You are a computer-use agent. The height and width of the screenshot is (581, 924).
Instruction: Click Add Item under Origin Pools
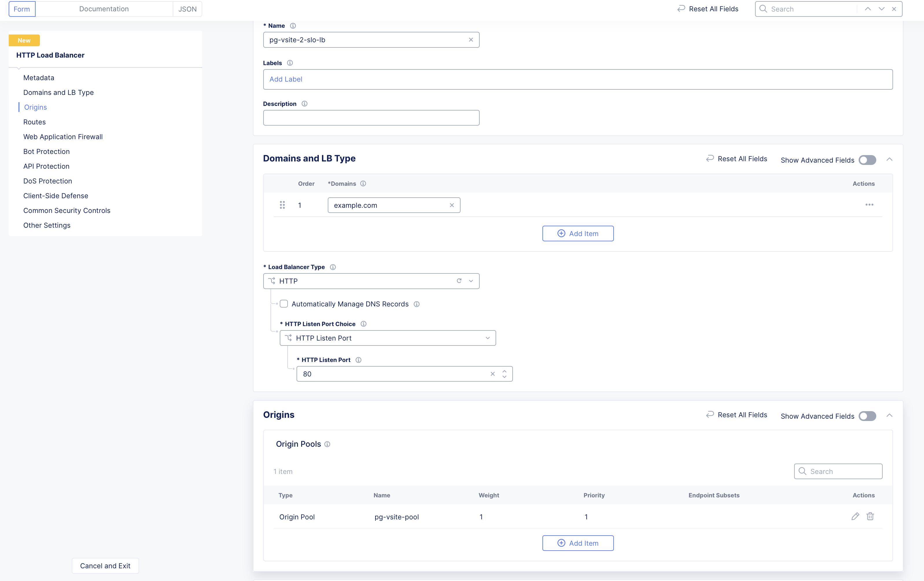578,543
